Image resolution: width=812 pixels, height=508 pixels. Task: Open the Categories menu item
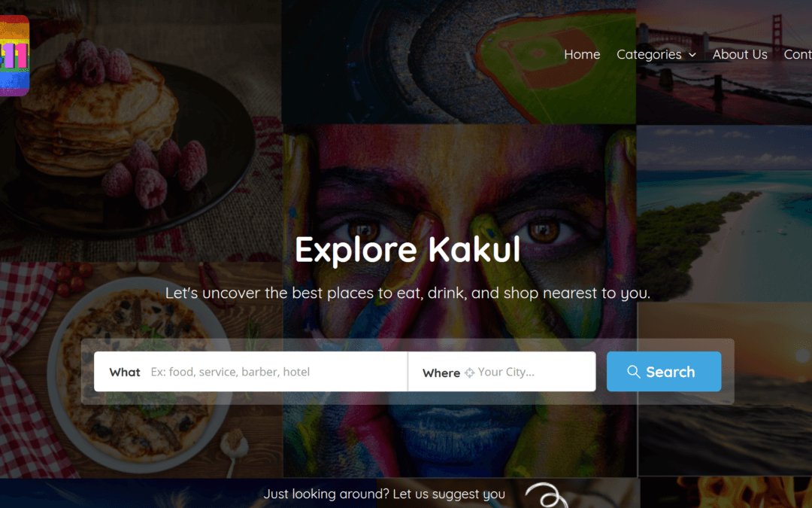[x=649, y=54]
